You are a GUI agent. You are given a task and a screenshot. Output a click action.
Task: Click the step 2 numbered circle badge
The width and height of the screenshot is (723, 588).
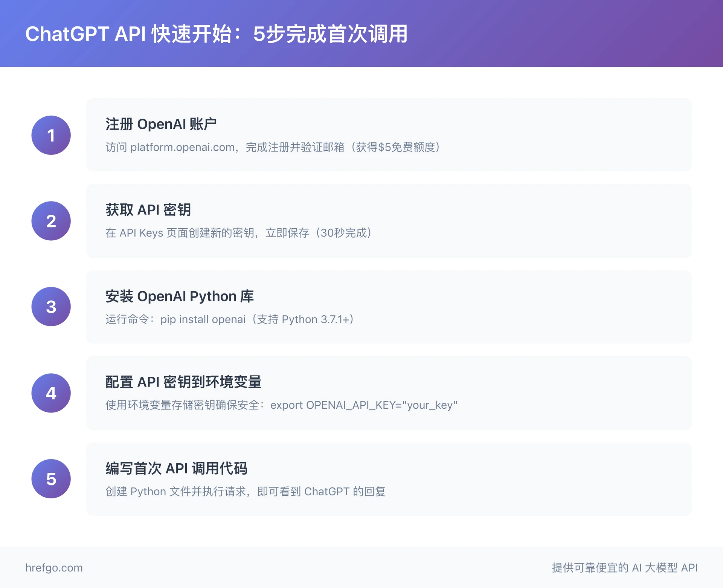tap(51, 221)
